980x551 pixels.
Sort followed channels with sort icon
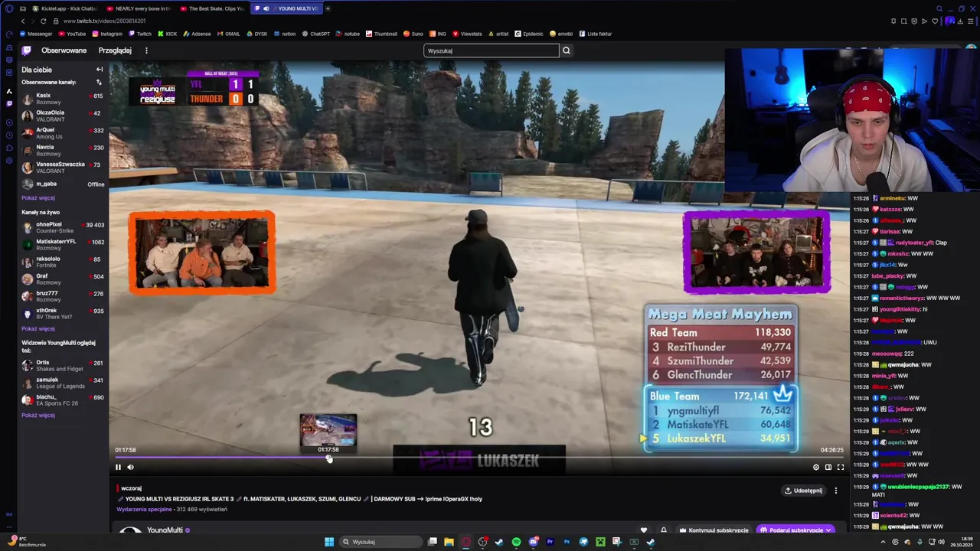click(x=99, y=82)
